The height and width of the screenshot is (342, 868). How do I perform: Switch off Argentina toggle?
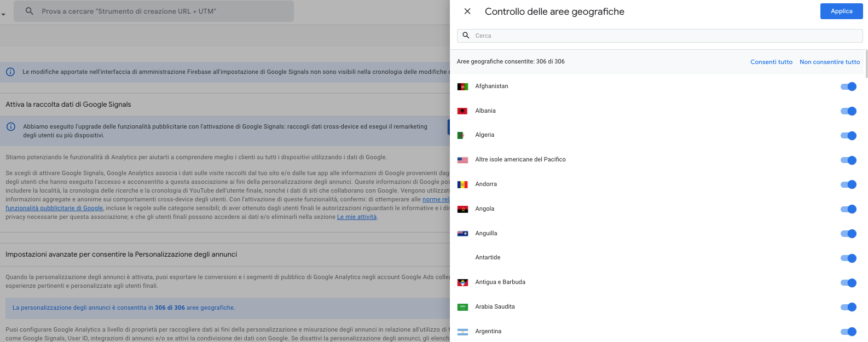(x=848, y=332)
